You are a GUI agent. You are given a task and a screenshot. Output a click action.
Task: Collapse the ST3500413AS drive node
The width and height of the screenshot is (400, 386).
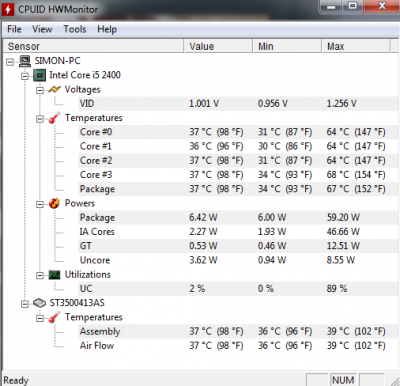pos(25,304)
